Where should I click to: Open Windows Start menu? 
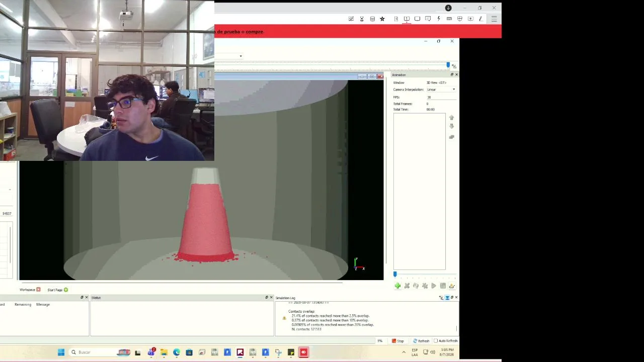61,352
